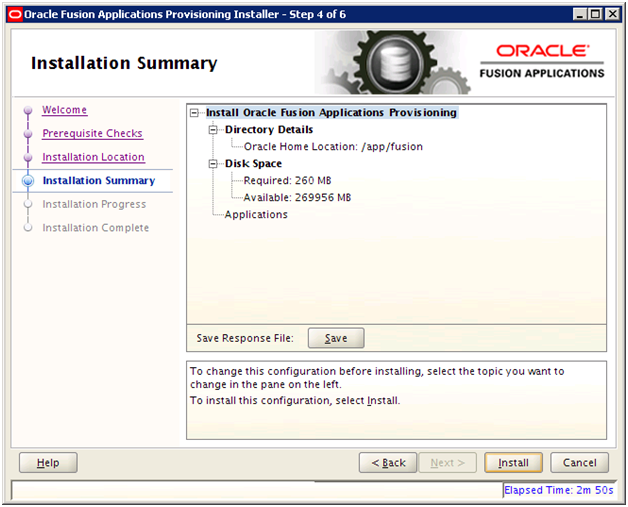This screenshot has height=507, width=628.
Task: Select the Directory Details row label
Action: point(269,130)
